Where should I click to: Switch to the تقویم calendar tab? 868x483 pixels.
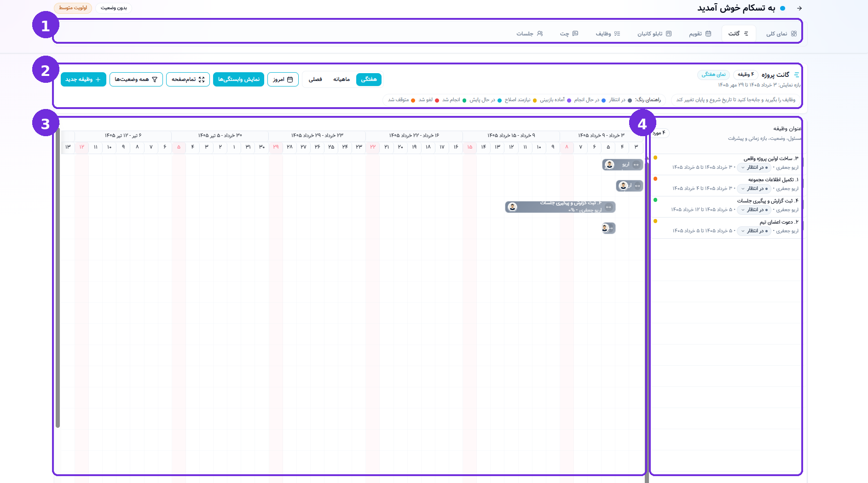pyautogui.click(x=700, y=34)
